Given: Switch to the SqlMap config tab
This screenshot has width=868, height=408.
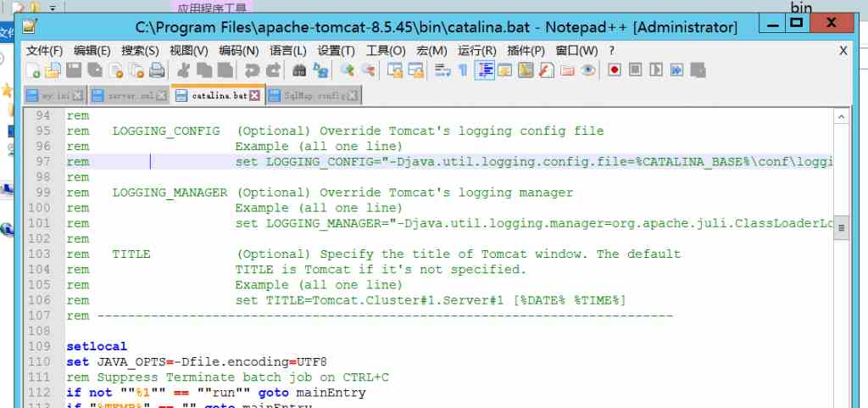Looking at the screenshot, I should (314, 96).
